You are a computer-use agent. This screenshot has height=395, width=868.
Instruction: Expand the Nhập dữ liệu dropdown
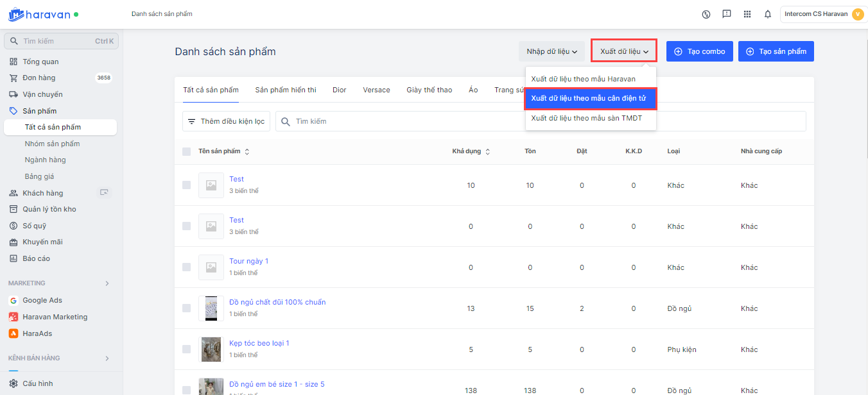click(551, 51)
